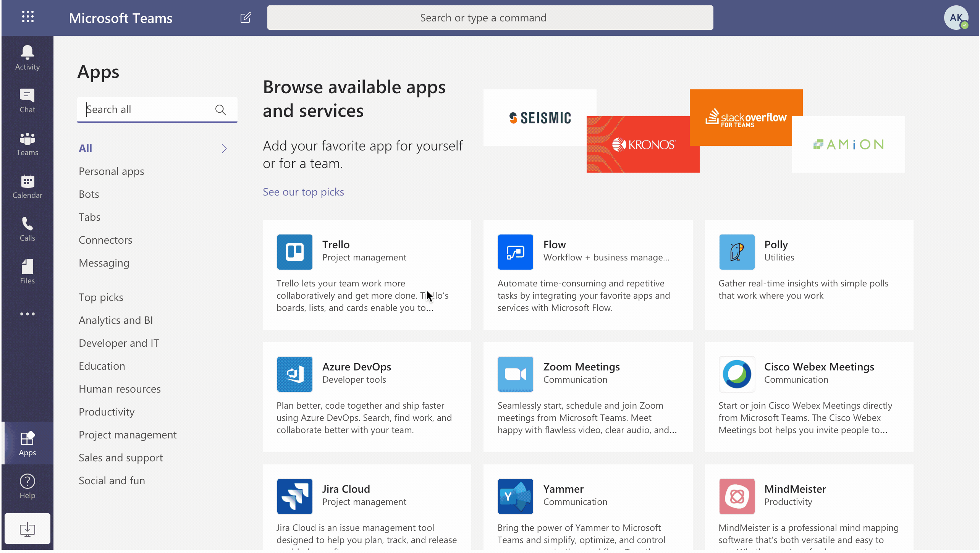The image size is (980, 553).
Task: Open the app launcher waffle icon
Action: pyautogui.click(x=27, y=17)
